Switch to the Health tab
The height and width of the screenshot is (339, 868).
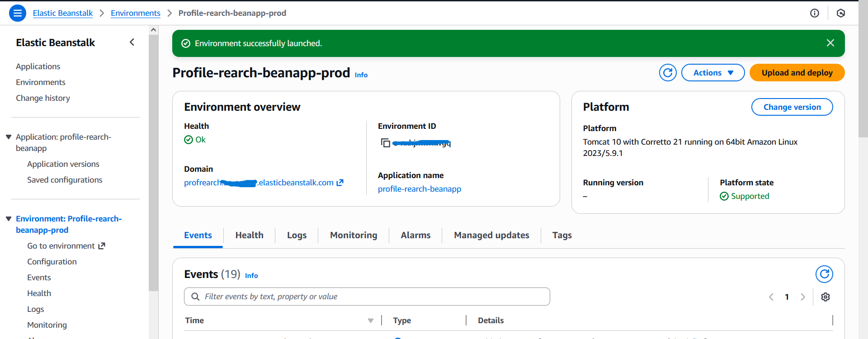tap(250, 235)
